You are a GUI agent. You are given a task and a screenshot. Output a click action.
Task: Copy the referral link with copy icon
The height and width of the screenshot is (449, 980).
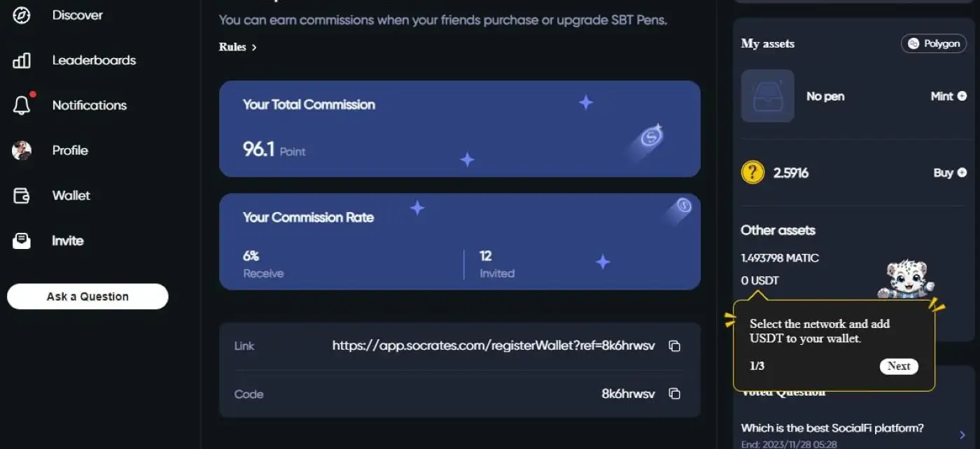tap(674, 345)
